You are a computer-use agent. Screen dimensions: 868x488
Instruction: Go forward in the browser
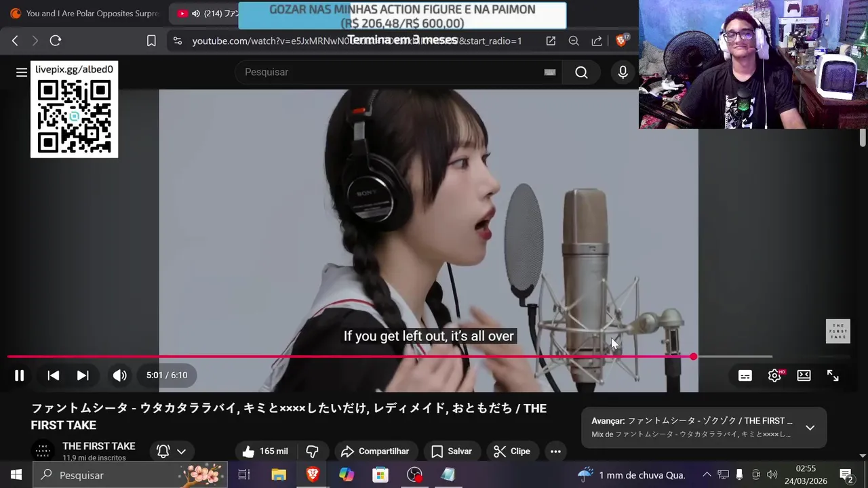35,41
